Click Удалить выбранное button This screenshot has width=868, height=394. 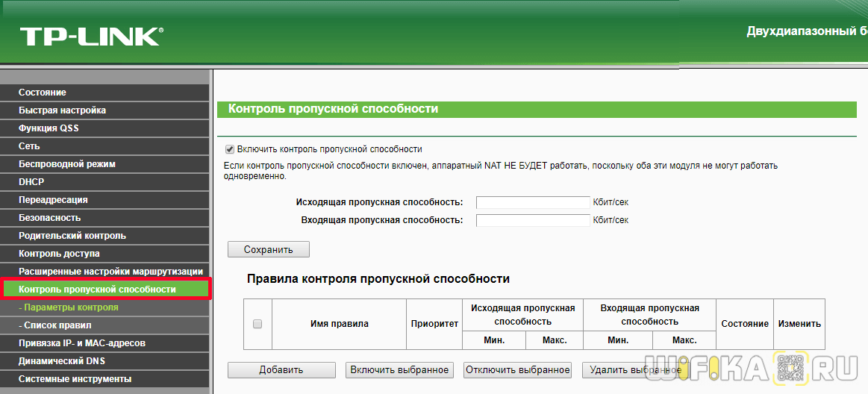point(635,370)
